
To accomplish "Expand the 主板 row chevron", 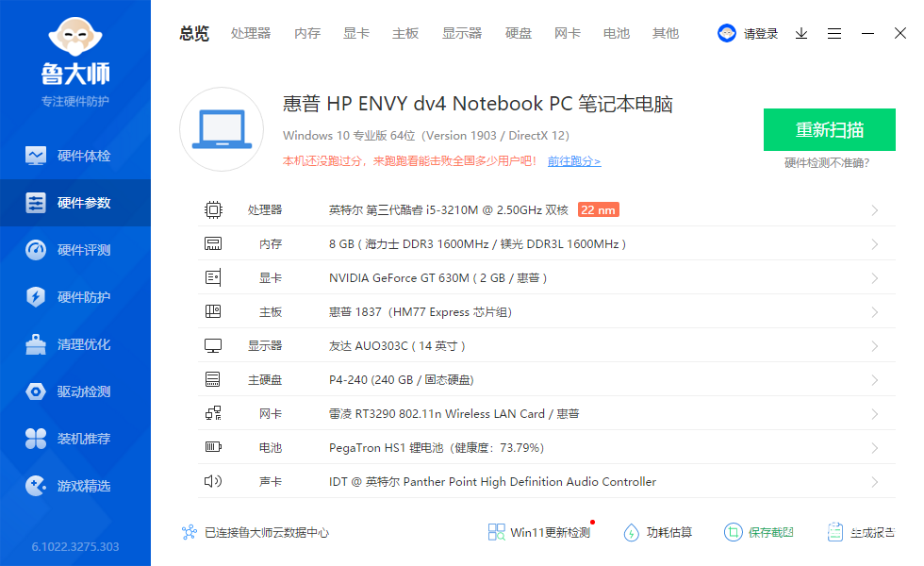I will coord(875,312).
